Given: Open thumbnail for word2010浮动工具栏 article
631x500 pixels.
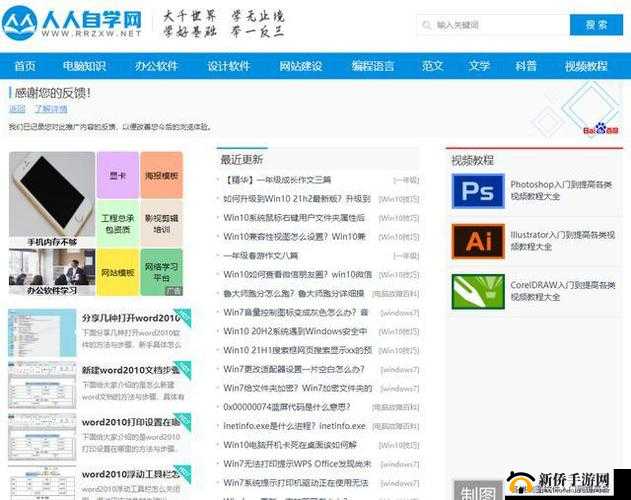Looking at the screenshot, I should (x=42, y=483).
